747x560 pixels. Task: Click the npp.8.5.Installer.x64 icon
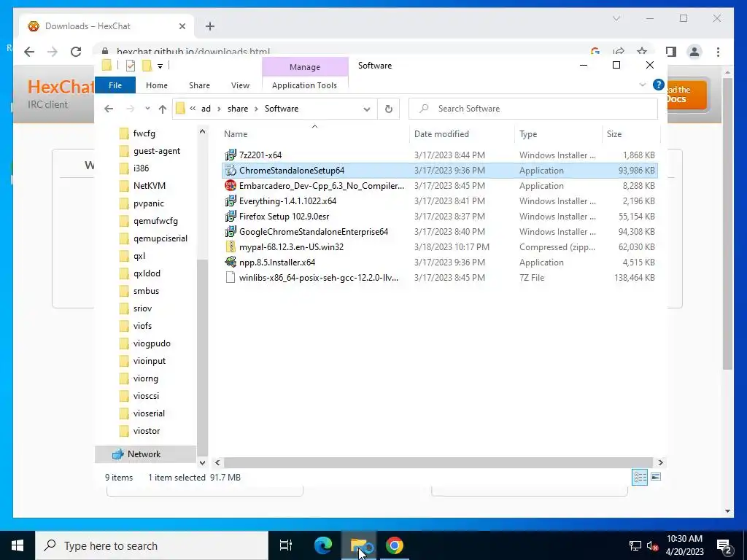[x=231, y=262]
